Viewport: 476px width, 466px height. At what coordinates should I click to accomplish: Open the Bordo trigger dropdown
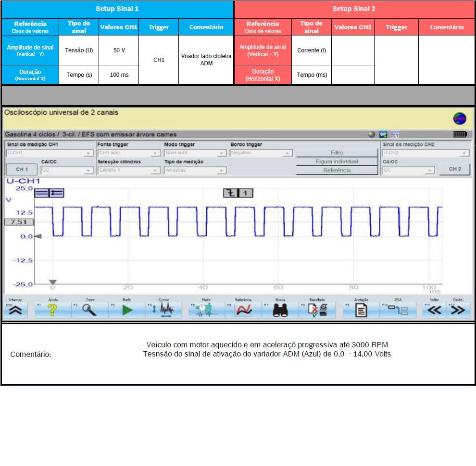click(261, 153)
